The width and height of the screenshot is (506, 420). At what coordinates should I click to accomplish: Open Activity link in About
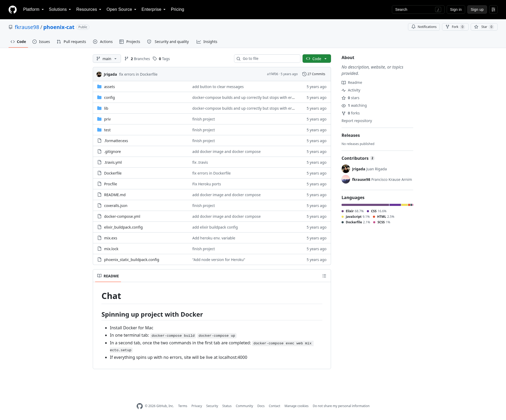pyautogui.click(x=351, y=90)
